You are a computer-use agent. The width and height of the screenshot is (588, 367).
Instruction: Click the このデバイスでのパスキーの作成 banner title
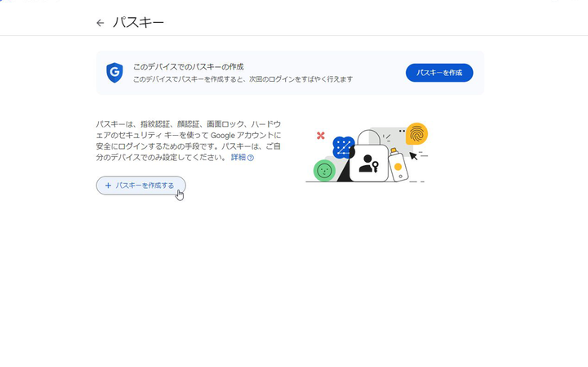point(189,67)
